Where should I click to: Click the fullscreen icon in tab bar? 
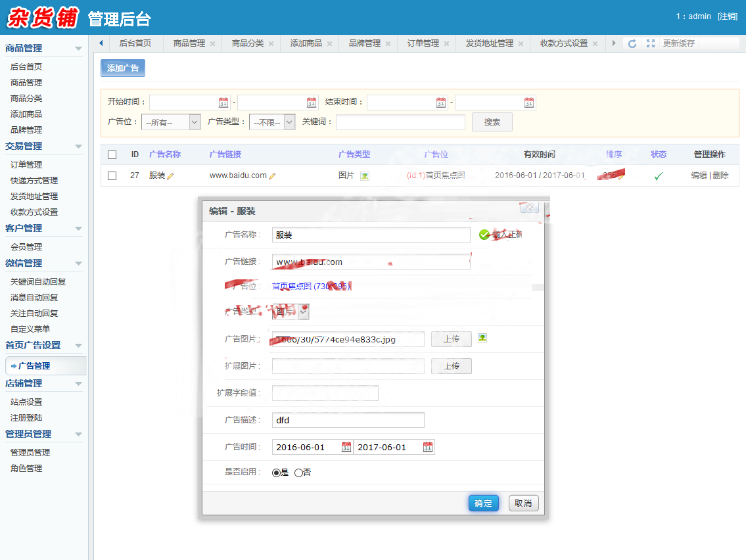click(651, 43)
